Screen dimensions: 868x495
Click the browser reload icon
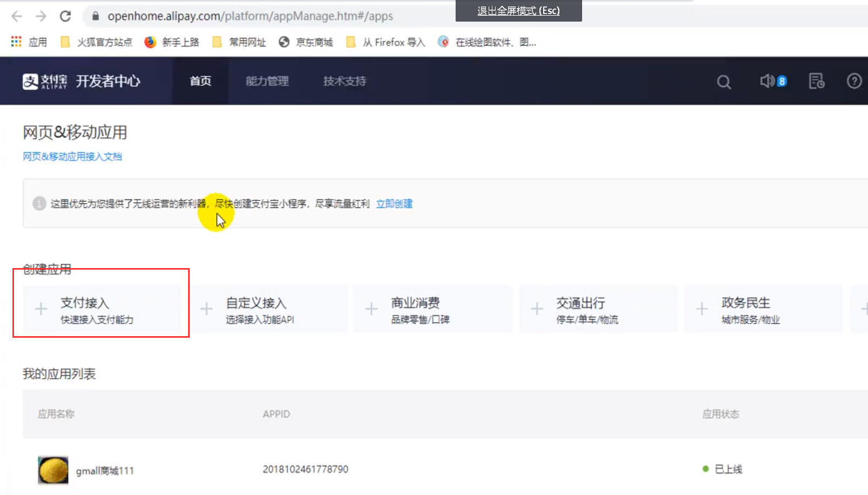(x=65, y=16)
